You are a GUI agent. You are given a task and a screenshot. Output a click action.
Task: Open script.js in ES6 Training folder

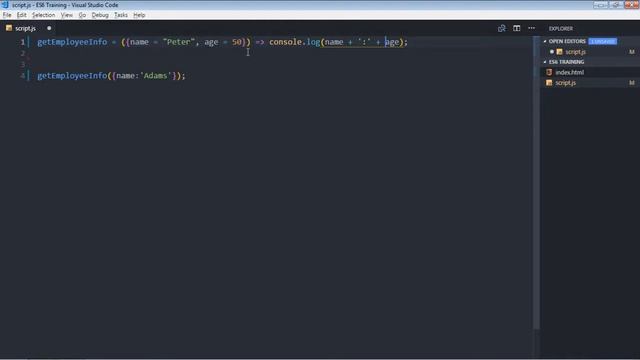click(565, 83)
